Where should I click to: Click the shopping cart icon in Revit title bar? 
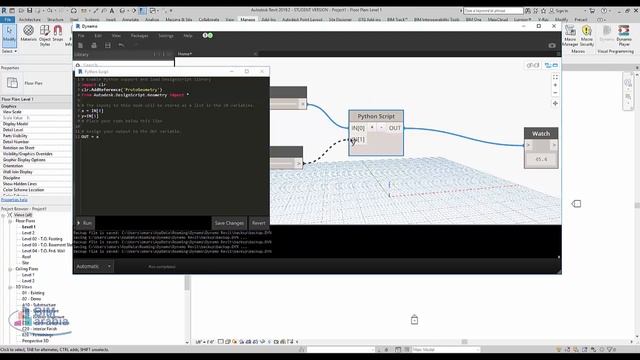coord(592,11)
